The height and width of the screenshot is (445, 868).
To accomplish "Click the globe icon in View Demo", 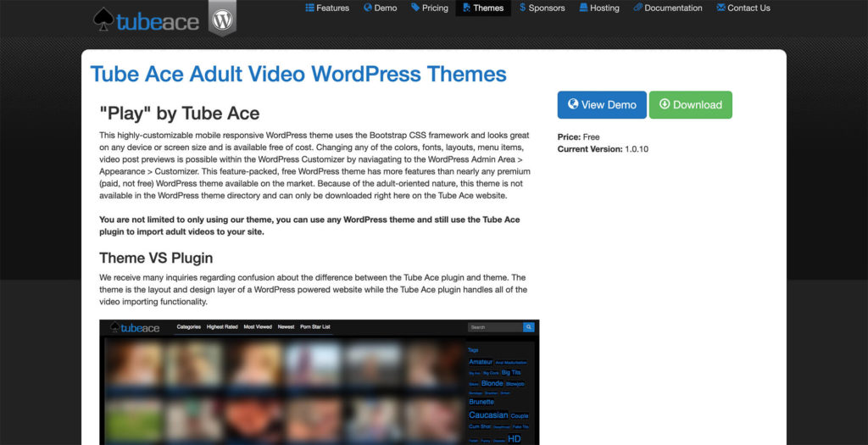I will coord(573,104).
